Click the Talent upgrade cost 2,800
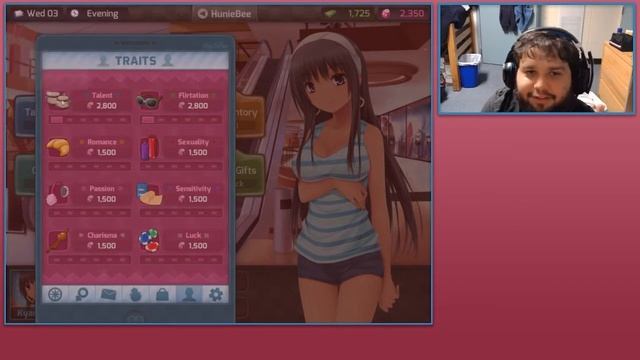 [x=102, y=106]
